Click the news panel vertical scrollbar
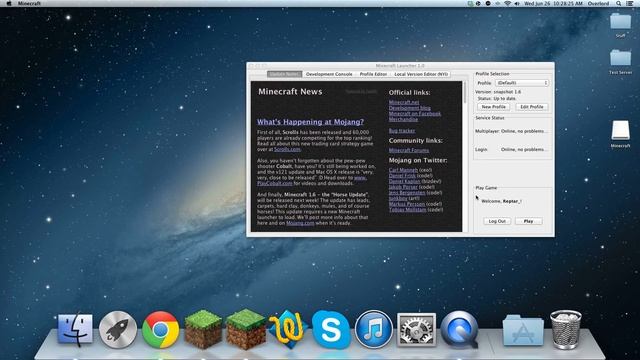The width and height of the screenshot is (640, 360). (465, 156)
